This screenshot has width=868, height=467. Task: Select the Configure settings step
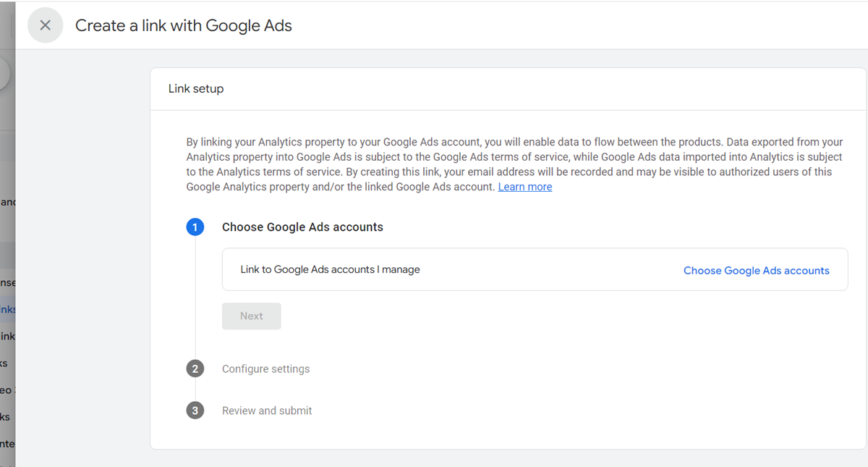265,369
